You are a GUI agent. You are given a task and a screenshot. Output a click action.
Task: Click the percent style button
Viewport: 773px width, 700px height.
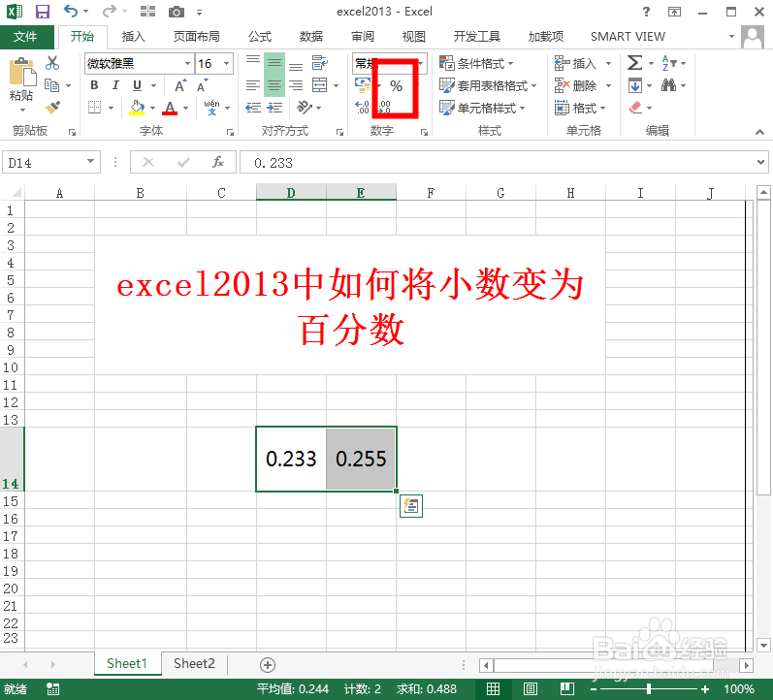tap(396, 85)
